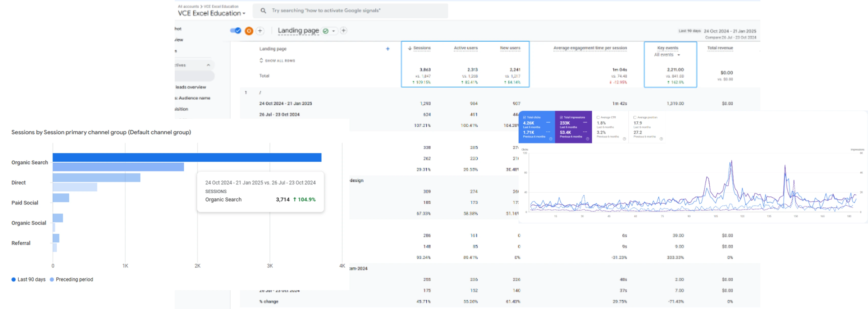This screenshot has height=309, width=868.
Task: Open help icon in Average position card
Action: [661, 139]
